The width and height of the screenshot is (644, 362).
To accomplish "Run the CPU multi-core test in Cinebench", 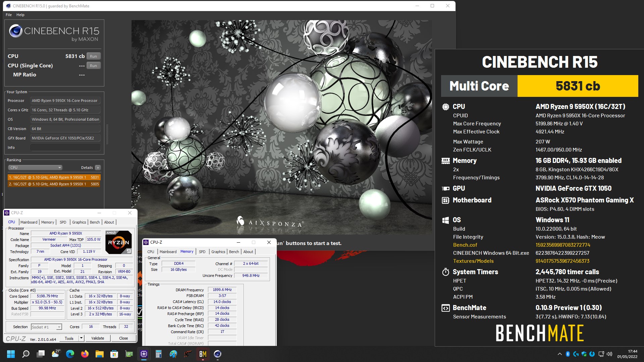I will pyautogui.click(x=94, y=56).
